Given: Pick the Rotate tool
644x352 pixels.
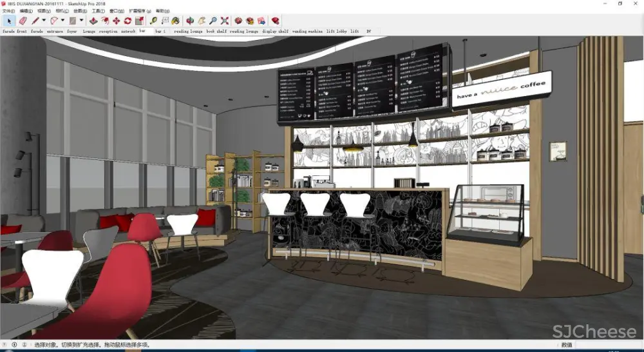Looking at the screenshot, I should 128,21.
